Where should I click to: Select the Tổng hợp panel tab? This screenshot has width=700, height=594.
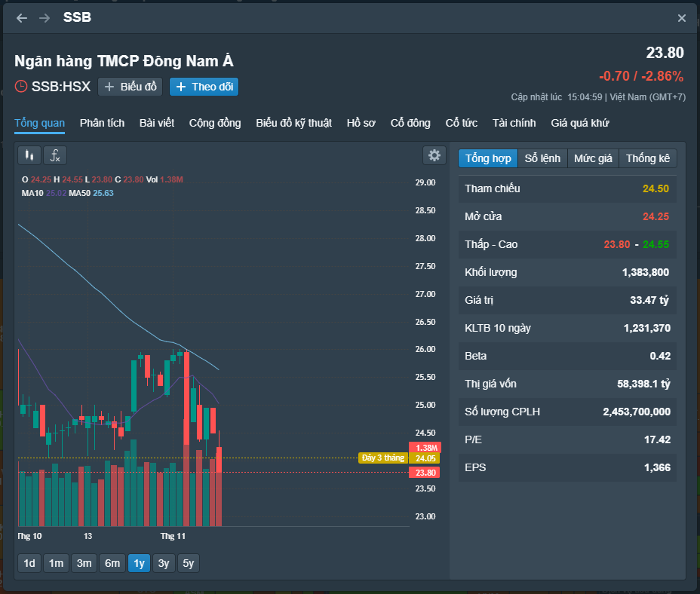point(488,158)
